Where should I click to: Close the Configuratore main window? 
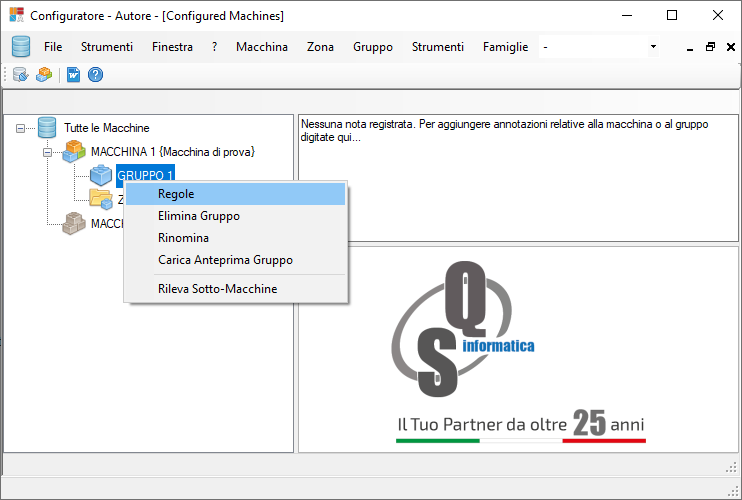[x=718, y=15]
